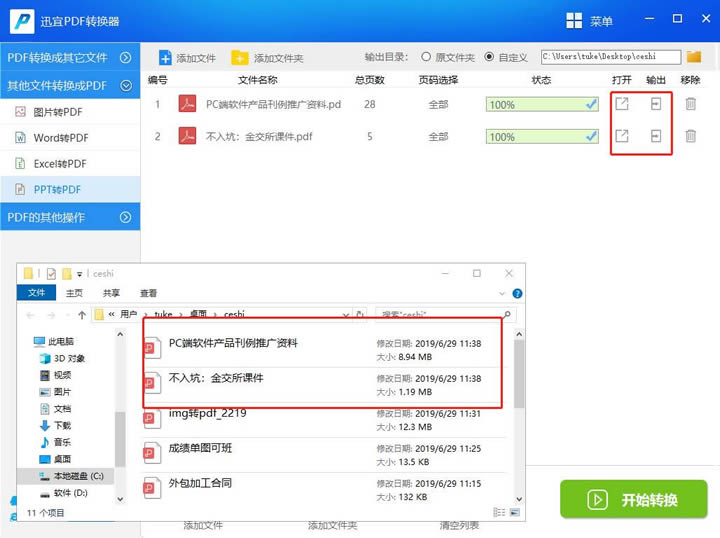This screenshot has width=720, height=538.
Task: Select 本地磁盘 (C:) in Explorer tree
Action: (x=65, y=476)
